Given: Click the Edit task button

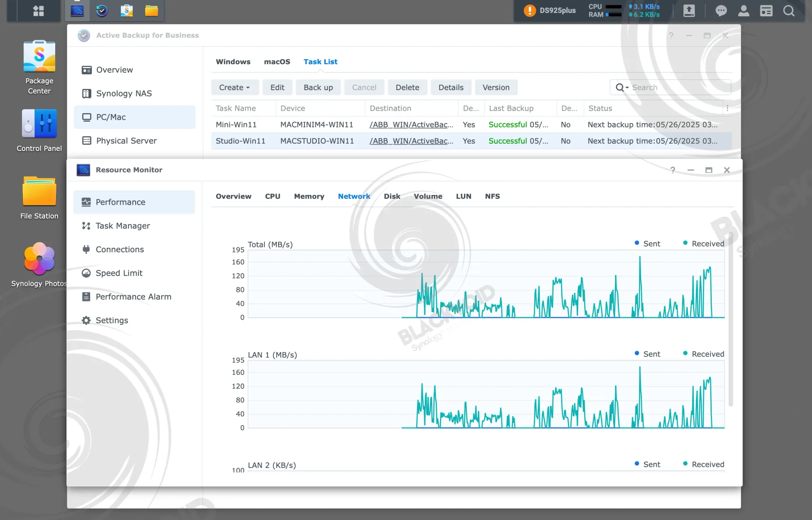Looking at the screenshot, I should (277, 88).
